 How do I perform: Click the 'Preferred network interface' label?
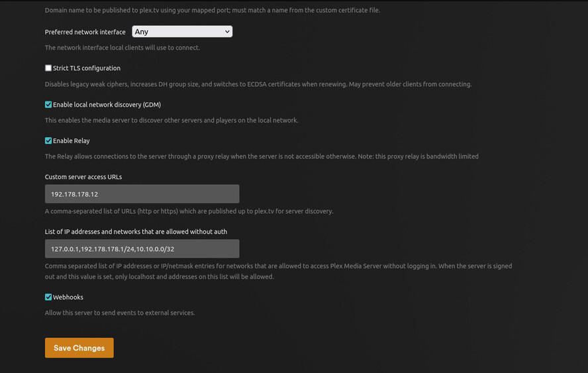pos(85,32)
